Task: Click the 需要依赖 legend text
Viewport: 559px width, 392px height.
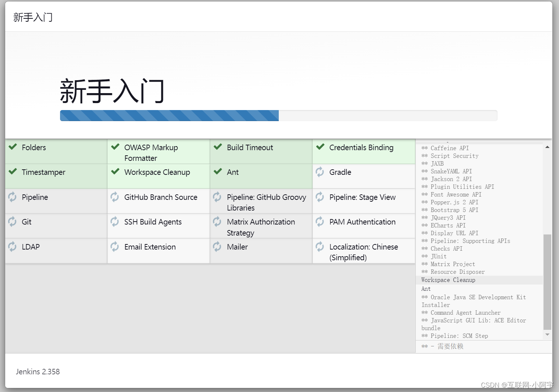Action: (450, 346)
